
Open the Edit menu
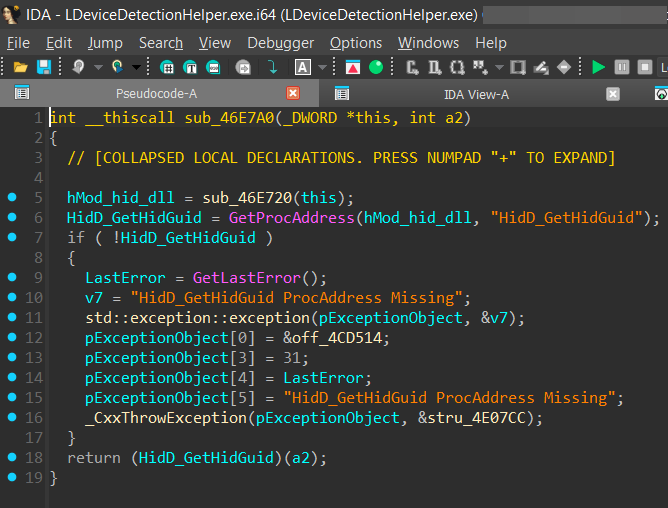[x=59, y=43]
